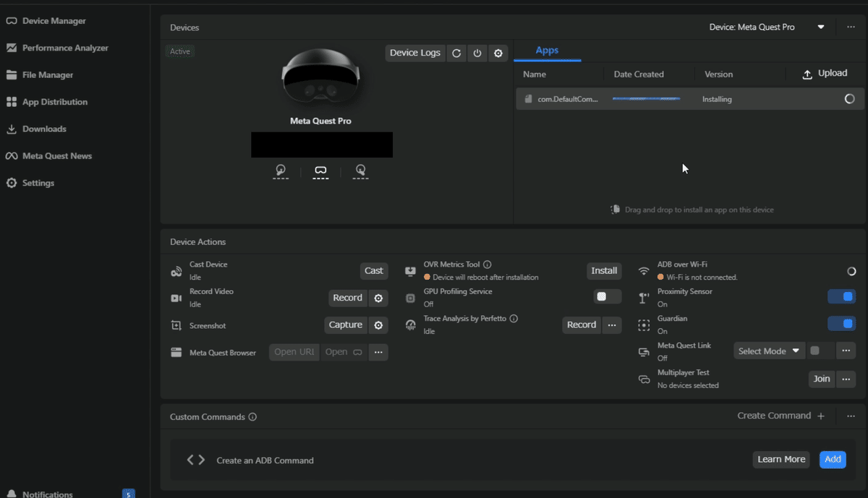The image size is (868, 498).
Task: Click the Trace Analysis by Perfetto icon
Action: point(410,325)
